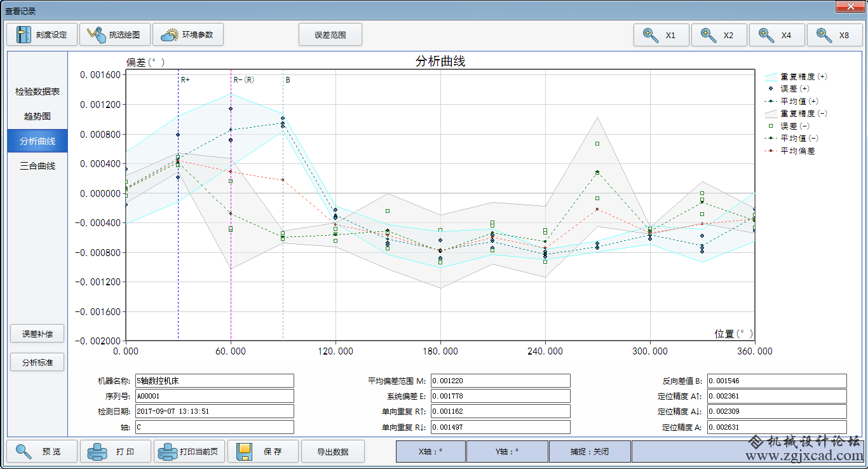This screenshot has width=868, height=469.
Task: Click the 定位精度 A↑ field 0.002361
Action: 777,396
